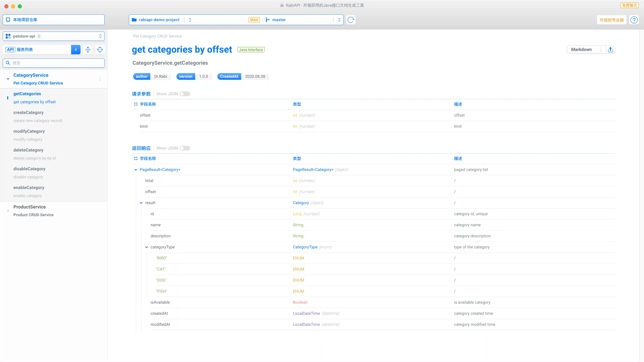Open the help question mark icon
Screen dimensions: 644x362
pyautogui.click(x=634, y=20)
